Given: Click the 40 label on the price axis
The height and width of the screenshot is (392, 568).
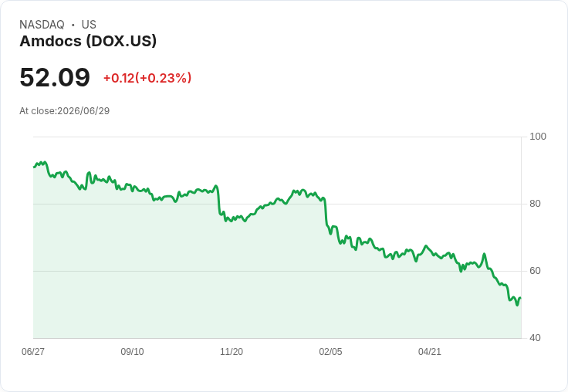Looking at the screenshot, I should tap(535, 338).
